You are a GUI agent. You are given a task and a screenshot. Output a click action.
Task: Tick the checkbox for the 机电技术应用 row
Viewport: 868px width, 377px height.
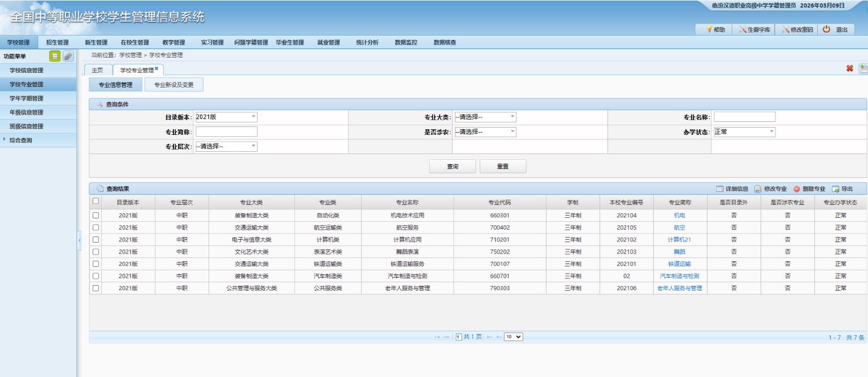(96, 215)
